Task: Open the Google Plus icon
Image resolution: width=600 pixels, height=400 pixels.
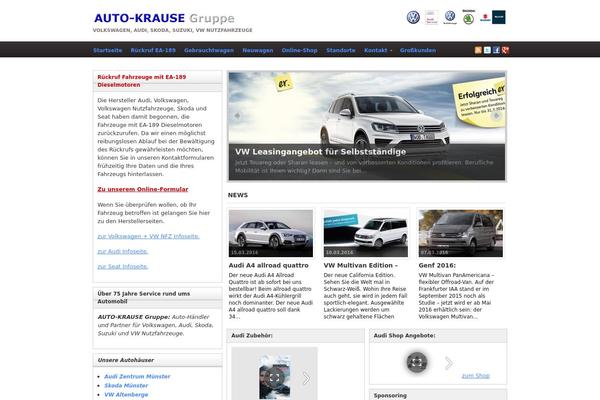Action: 505,50
